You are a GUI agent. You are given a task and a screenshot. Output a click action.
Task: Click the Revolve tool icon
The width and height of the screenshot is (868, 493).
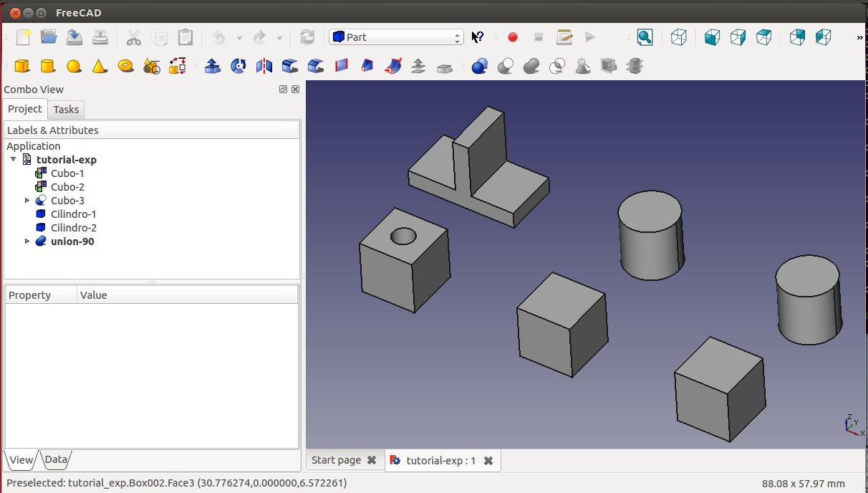(238, 67)
